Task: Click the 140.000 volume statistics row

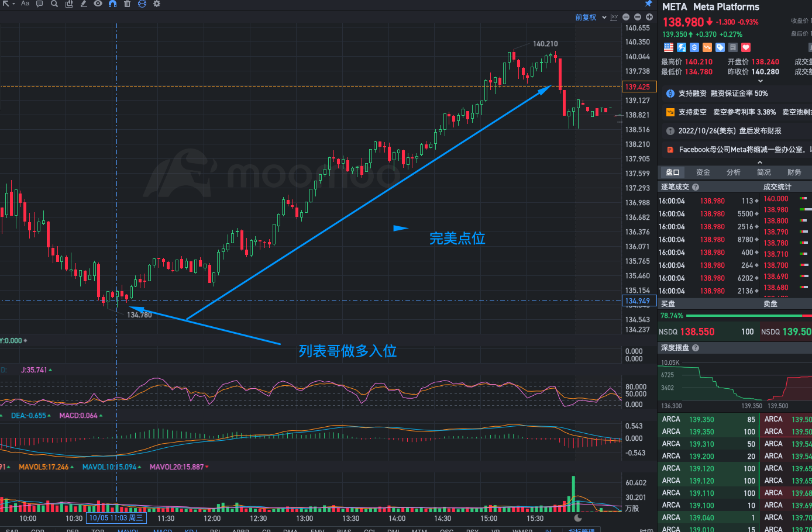Action: 787,199
